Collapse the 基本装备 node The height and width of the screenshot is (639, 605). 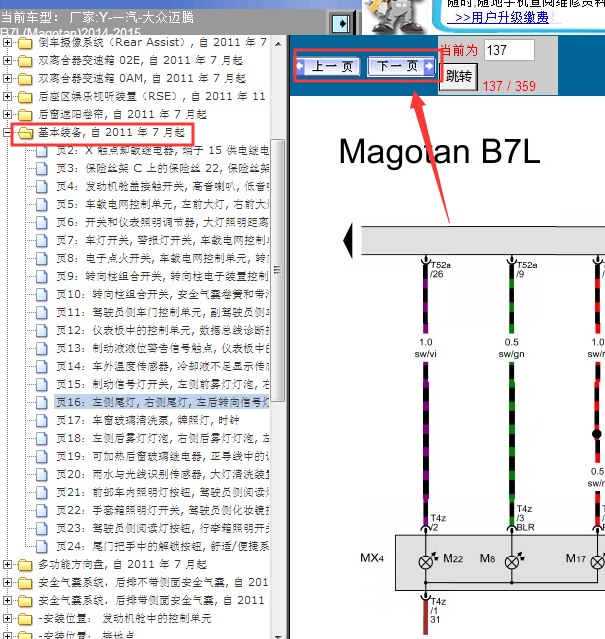pos(7,132)
